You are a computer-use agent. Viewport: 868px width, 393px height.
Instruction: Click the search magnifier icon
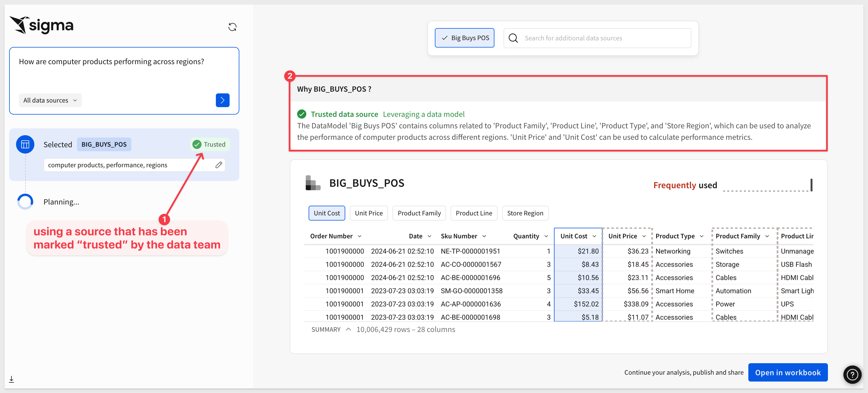tap(513, 38)
